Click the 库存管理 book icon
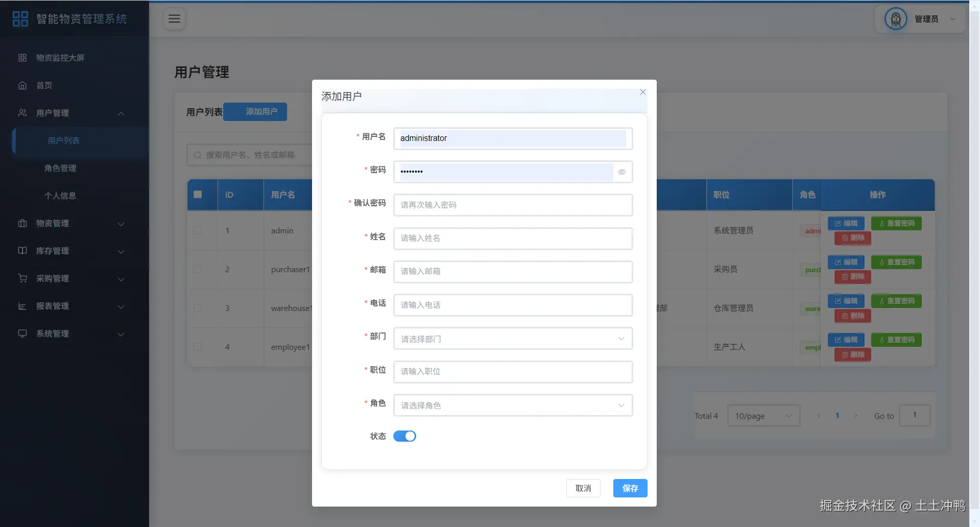Viewport: 980px width, 527px height. pyautogui.click(x=22, y=251)
